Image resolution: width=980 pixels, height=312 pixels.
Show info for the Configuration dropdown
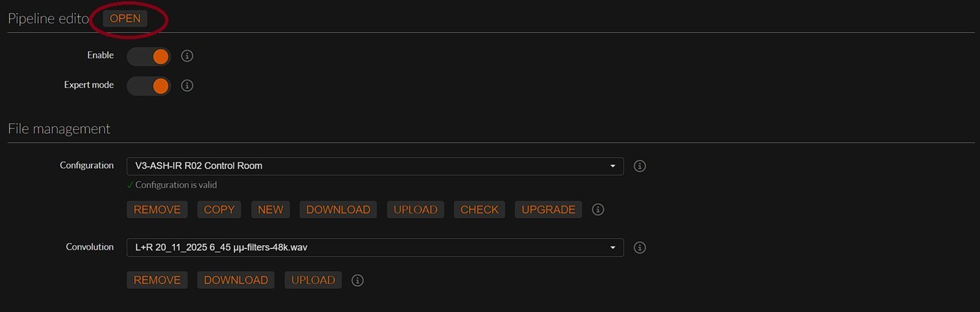640,166
